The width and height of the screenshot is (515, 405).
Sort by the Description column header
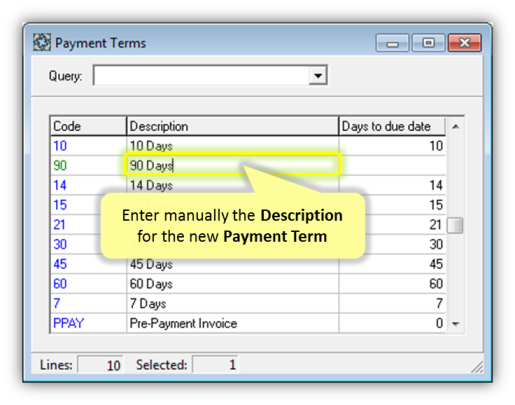pyautogui.click(x=232, y=126)
